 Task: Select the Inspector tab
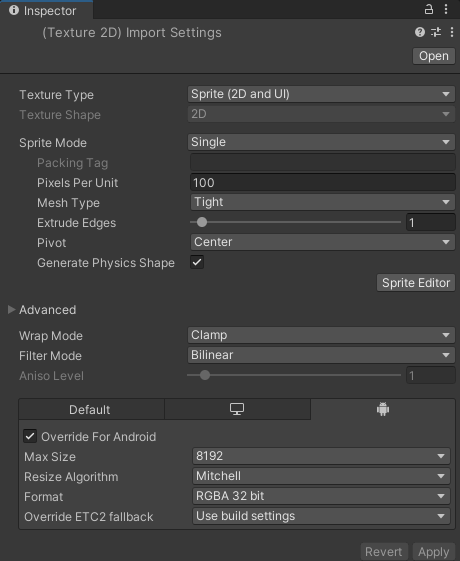tap(47, 10)
